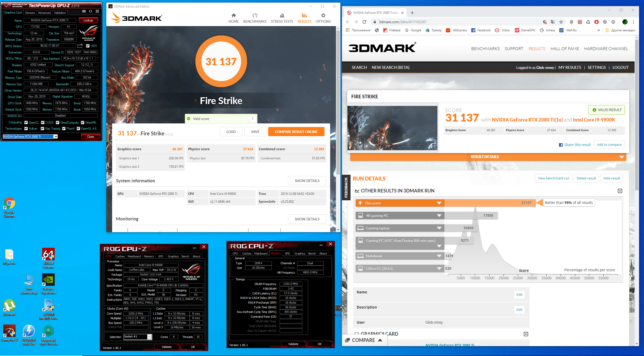Open the AIDA64 Extreme desktop icon

48,258
